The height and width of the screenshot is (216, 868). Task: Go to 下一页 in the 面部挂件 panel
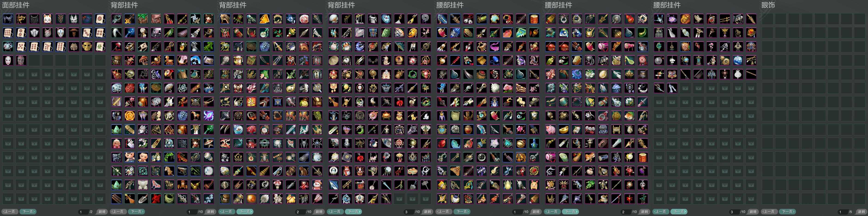tap(28, 212)
